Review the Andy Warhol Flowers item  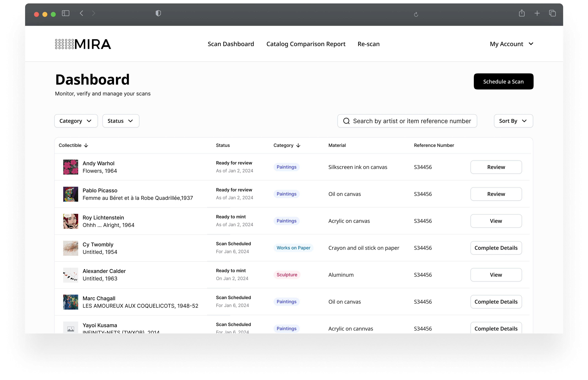click(496, 167)
